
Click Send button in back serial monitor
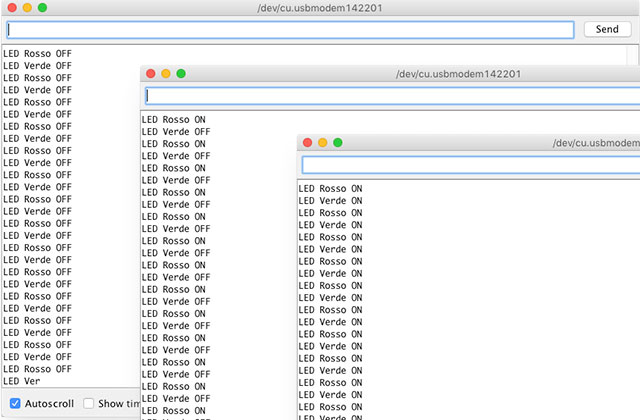(x=607, y=30)
